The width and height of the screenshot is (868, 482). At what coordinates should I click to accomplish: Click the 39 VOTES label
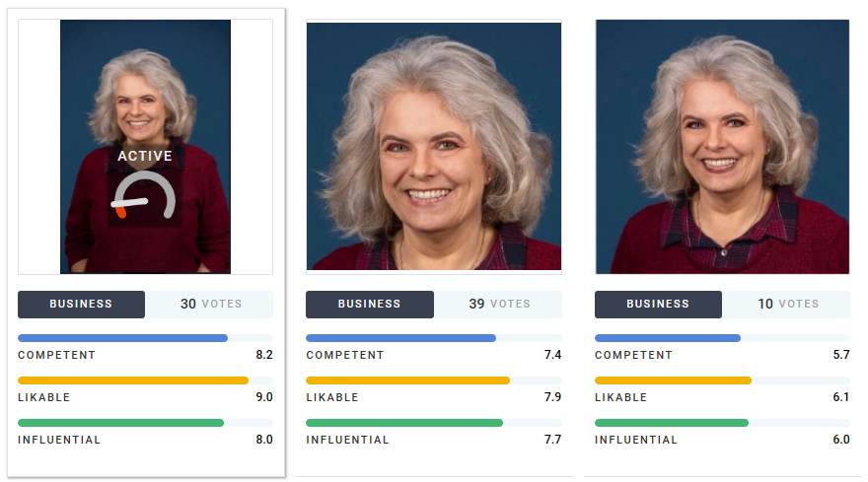click(x=499, y=305)
